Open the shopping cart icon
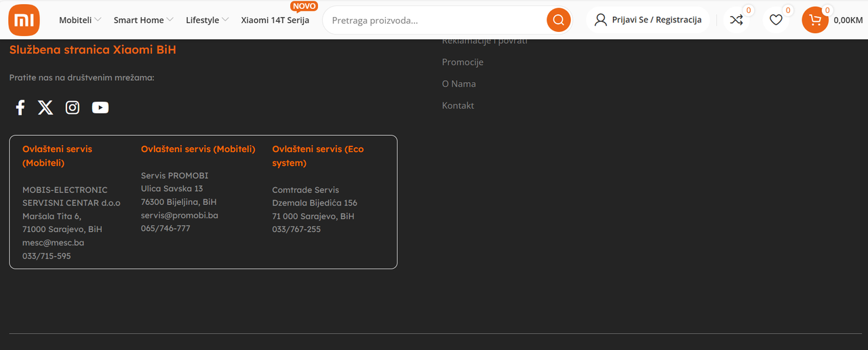Viewport: 868px width, 350px height. click(815, 20)
